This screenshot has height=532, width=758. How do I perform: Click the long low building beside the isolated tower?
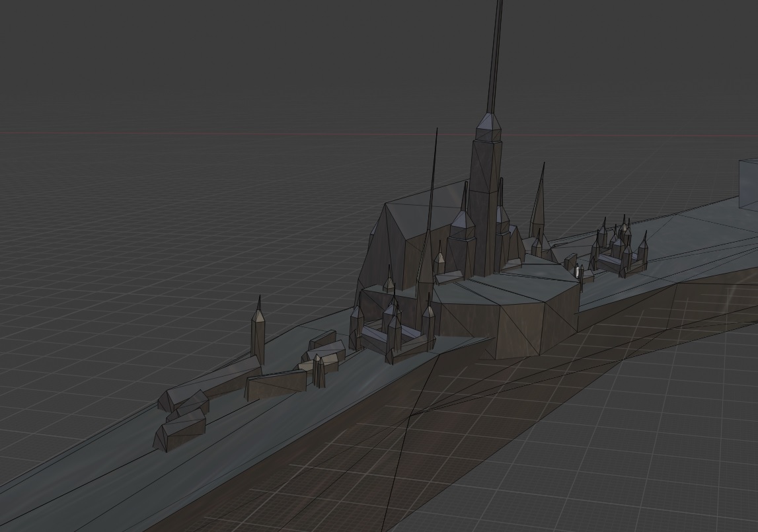[278, 383]
